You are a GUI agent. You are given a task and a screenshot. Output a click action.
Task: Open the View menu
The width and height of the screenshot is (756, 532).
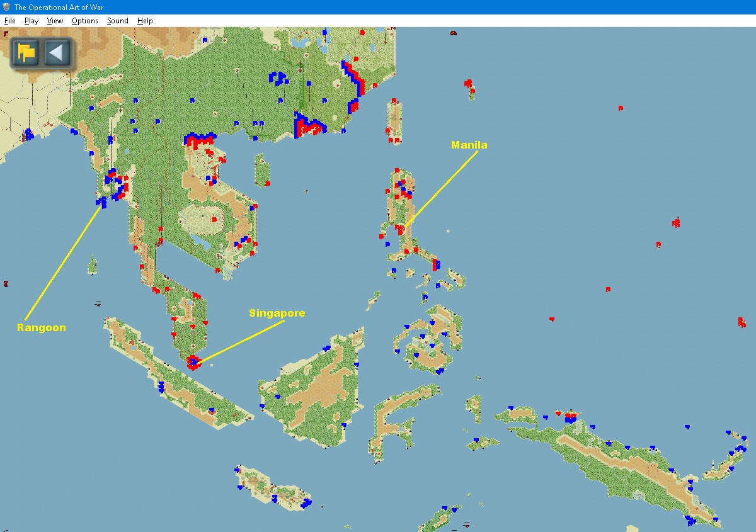[x=55, y=21]
